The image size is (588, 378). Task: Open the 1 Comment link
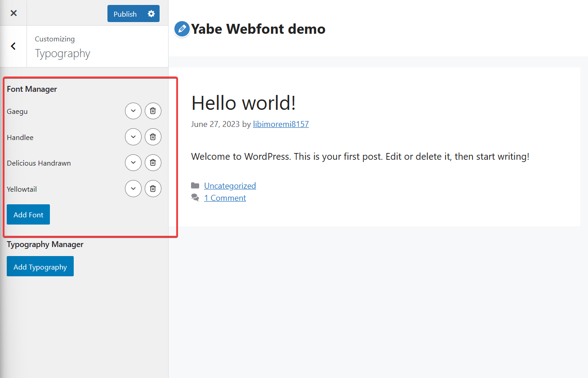coord(225,198)
